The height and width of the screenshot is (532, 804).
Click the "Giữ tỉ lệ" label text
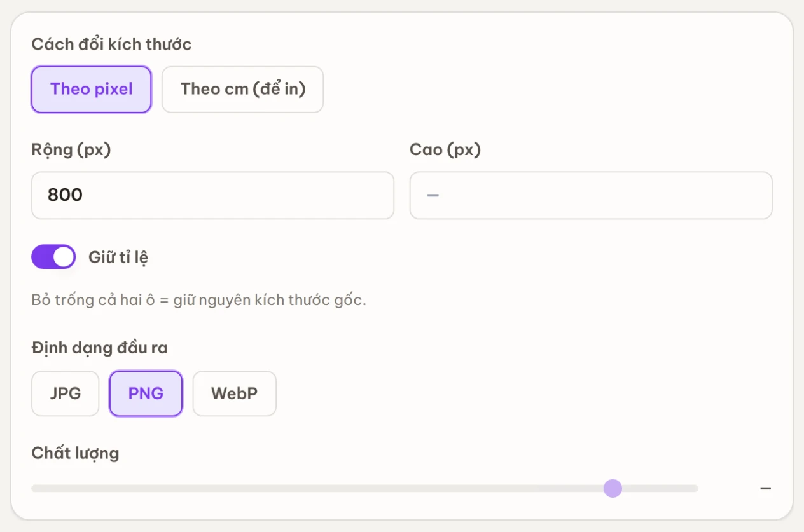coord(118,257)
